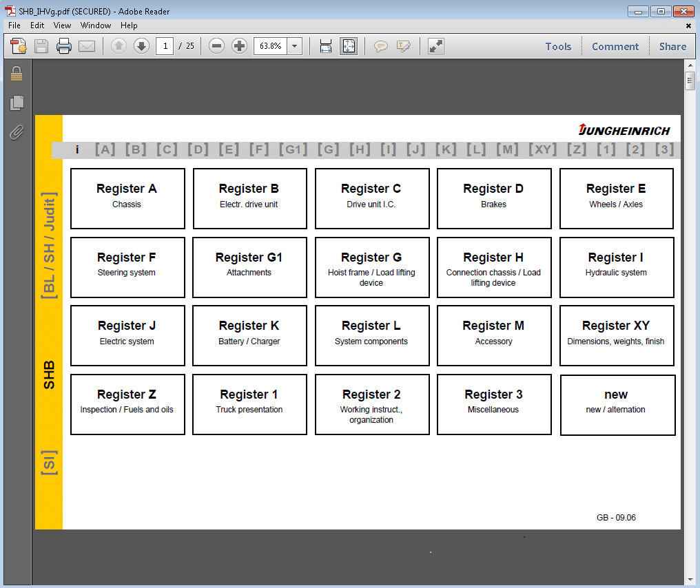
Task: Open the Attachments paperclip panel icon
Action: point(17,132)
